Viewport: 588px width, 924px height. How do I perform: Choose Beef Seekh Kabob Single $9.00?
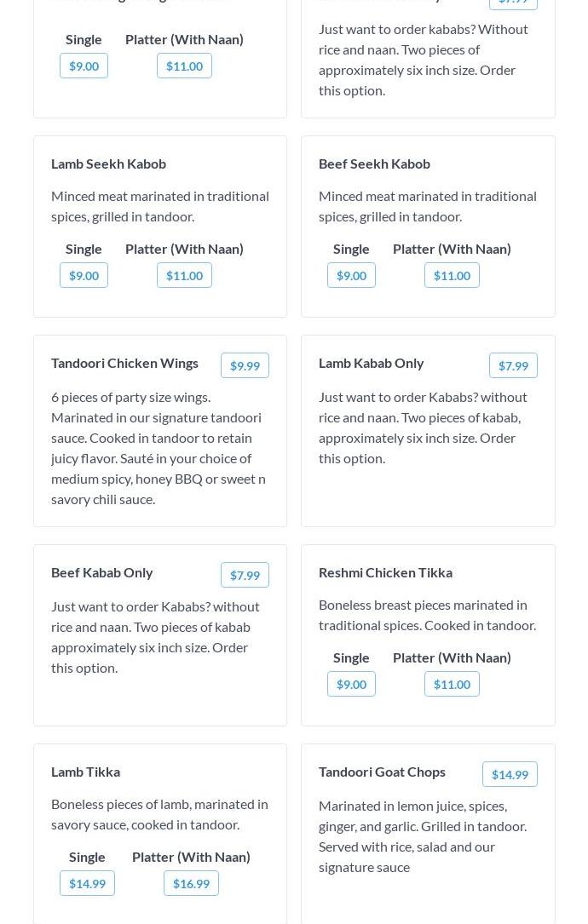tap(351, 275)
